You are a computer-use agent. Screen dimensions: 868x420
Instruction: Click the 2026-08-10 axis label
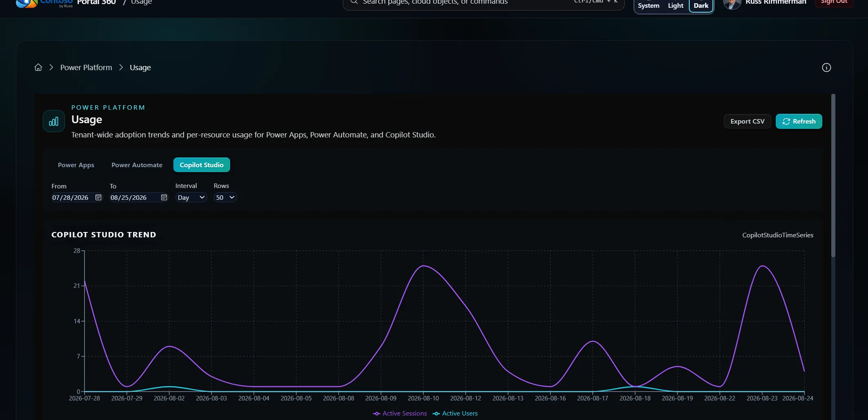[x=423, y=398]
